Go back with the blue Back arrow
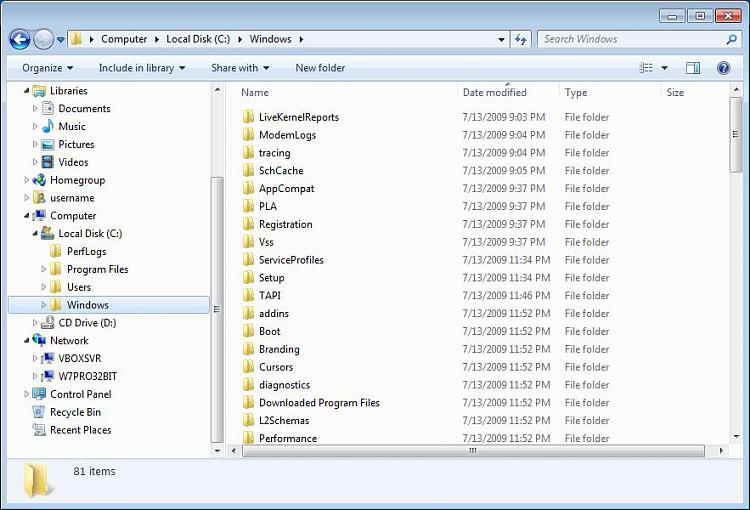The width and height of the screenshot is (750, 510). pos(20,39)
